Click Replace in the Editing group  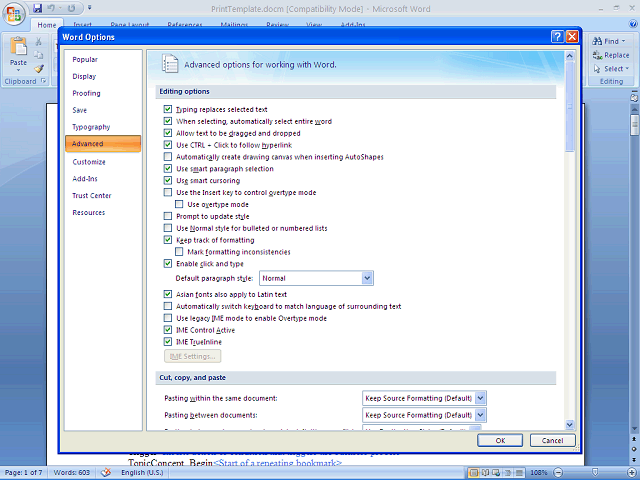pyautogui.click(x=611, y=55)
